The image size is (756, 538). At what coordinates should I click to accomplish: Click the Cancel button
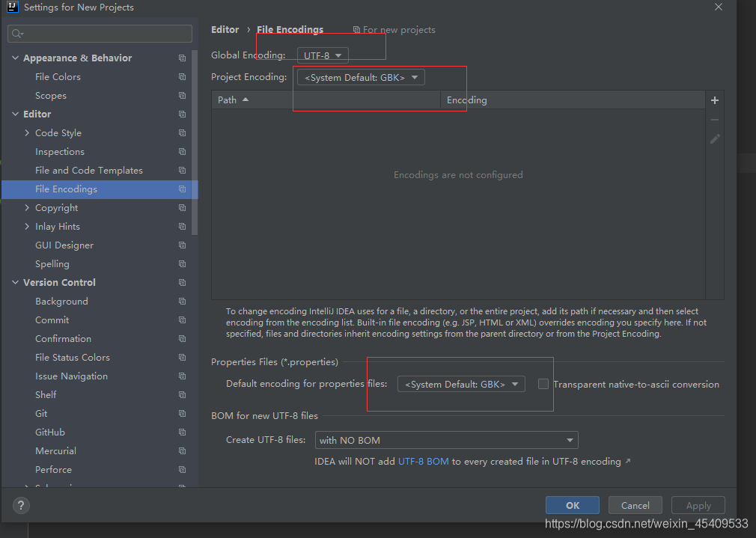click(x=635, y=505)
